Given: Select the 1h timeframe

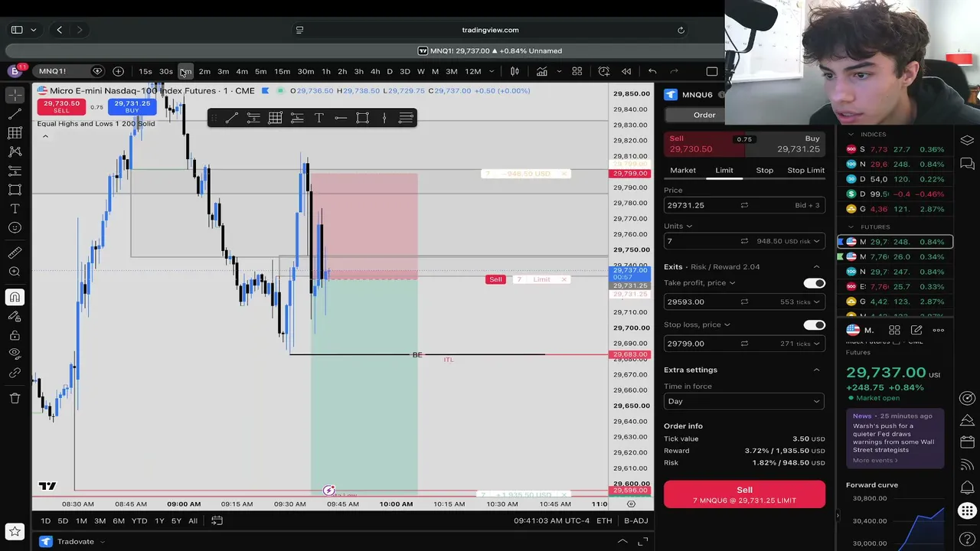Looking at the screenshot, I should [x=326, y=71].
